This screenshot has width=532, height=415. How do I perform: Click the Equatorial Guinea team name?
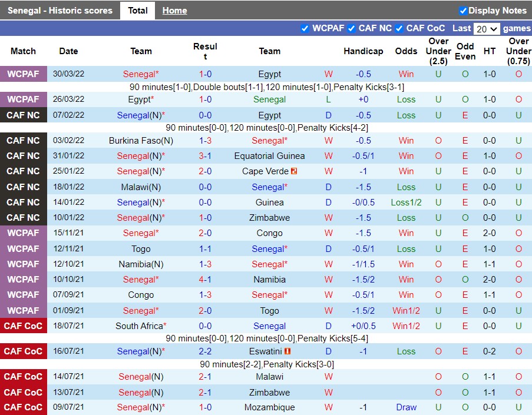click(269, 156)
